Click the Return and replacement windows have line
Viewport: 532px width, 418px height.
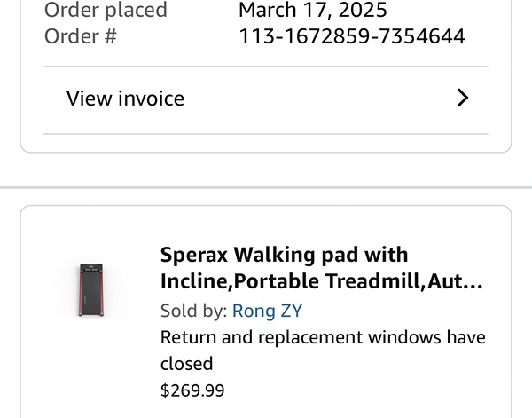coord(323,337)
